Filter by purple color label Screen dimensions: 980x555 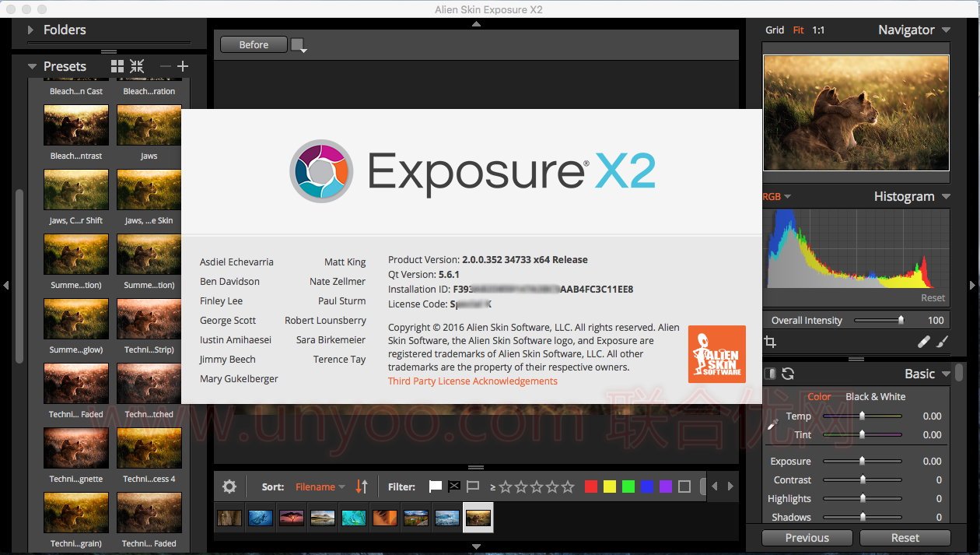pyautogui.click(x=666, y=487)
